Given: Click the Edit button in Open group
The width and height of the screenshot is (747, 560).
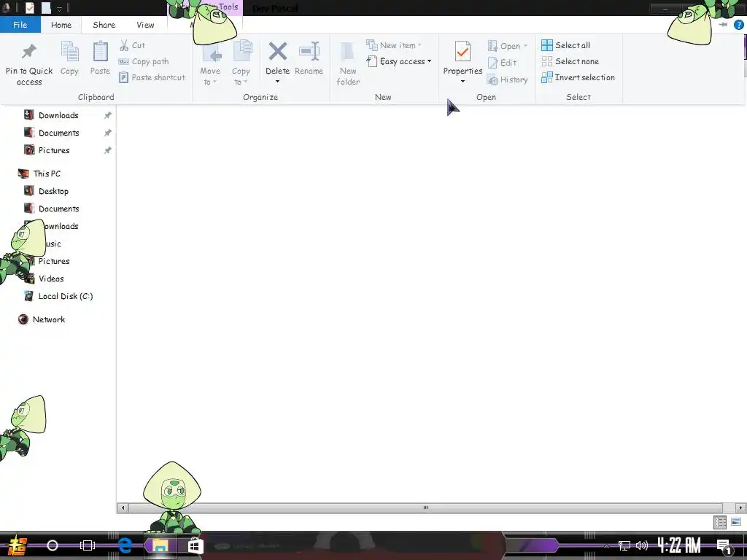Looking at the screenshot, I should coord(502,63).
